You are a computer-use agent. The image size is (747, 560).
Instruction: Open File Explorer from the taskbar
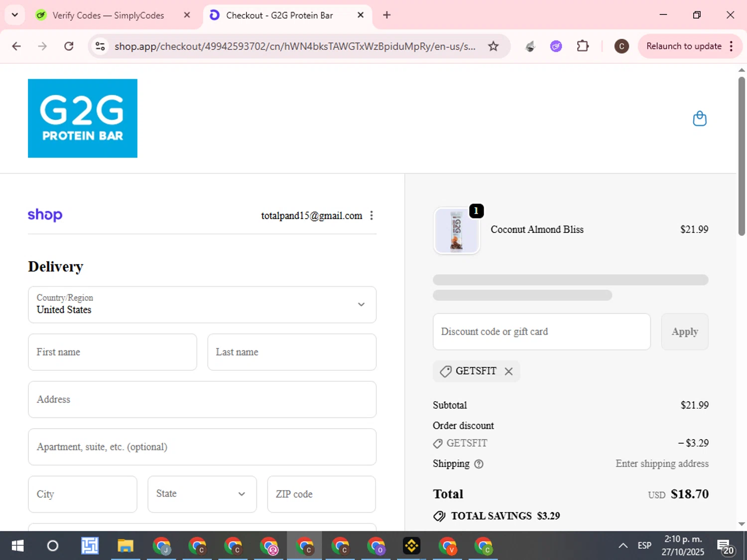click(x=125, y=546)
